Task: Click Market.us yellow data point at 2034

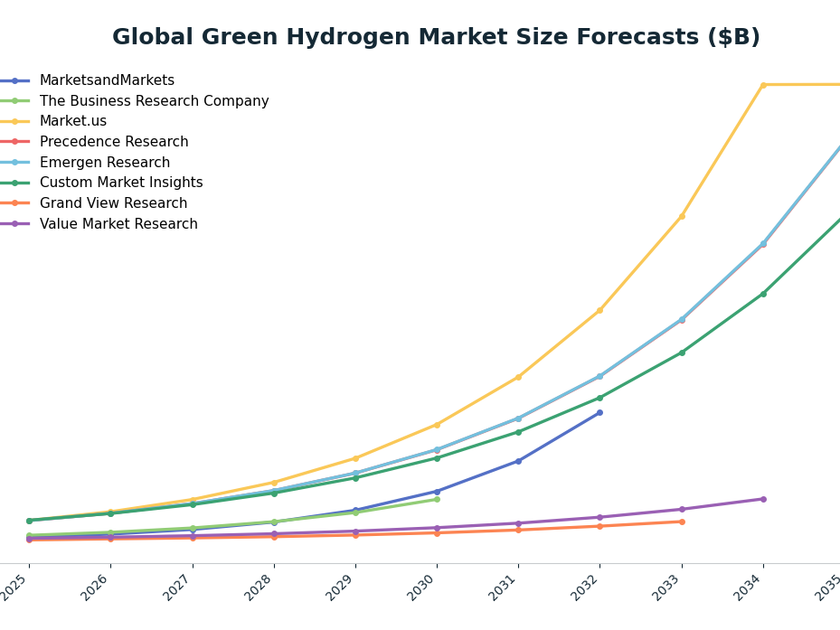Action: (x=763, y=85)
